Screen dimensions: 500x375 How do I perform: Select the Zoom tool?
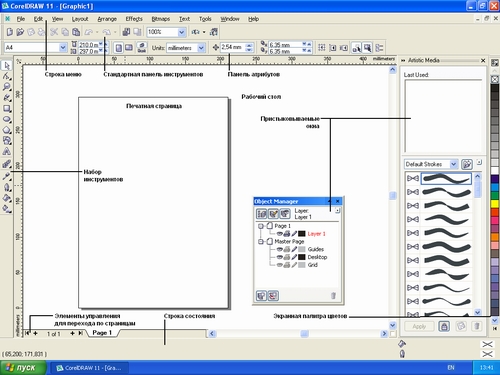[7, 87]
